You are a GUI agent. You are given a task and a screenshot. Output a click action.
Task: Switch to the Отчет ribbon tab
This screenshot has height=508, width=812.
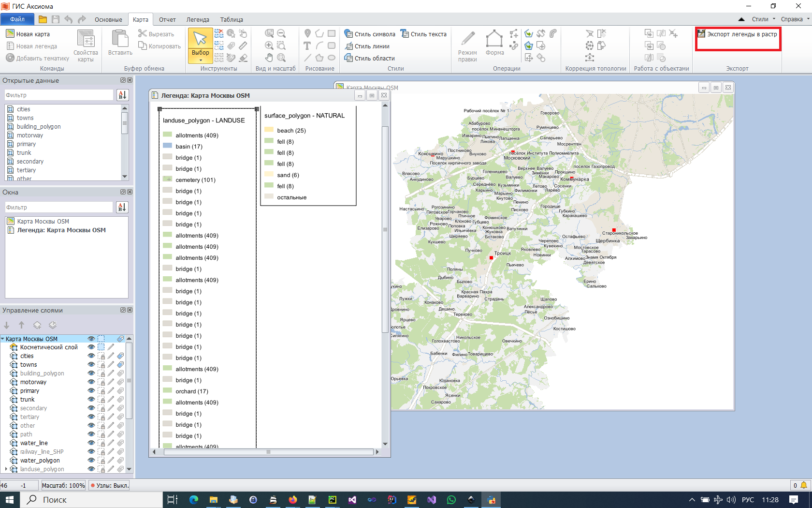tap(167, 20)
